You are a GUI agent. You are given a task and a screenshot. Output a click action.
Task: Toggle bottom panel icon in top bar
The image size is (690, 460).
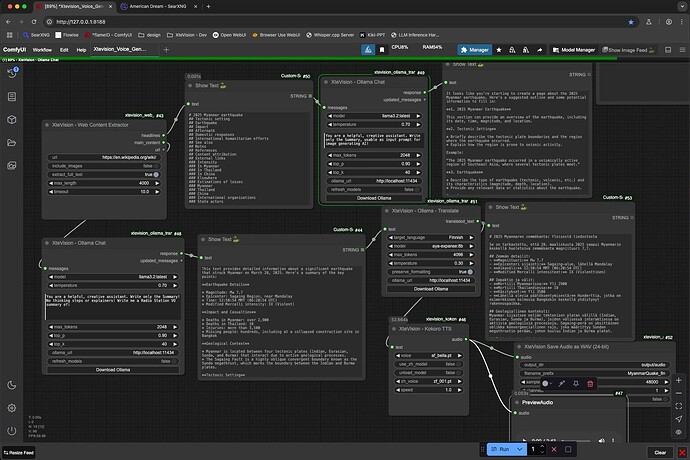click(x=668, y=50)
